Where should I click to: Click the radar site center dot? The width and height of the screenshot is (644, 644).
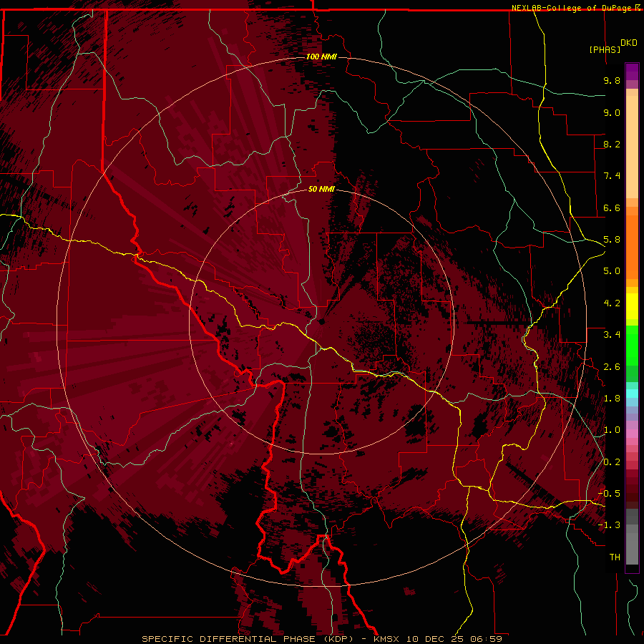coord(321,321)
